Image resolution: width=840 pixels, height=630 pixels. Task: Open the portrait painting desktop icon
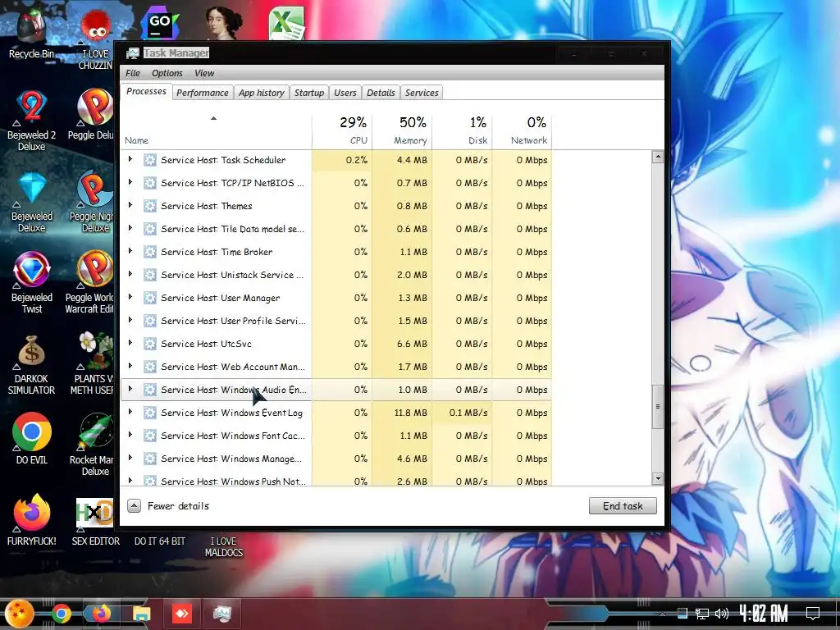(x=223, y=22)
